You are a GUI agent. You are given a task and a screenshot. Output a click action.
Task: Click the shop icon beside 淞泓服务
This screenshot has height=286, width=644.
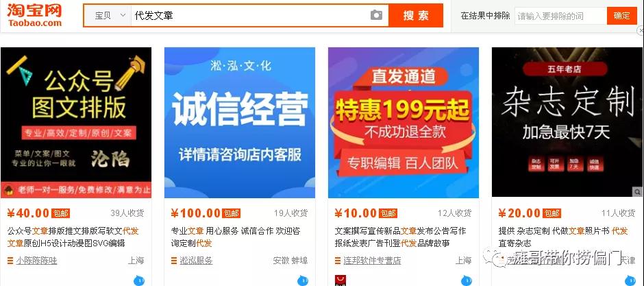174,261
